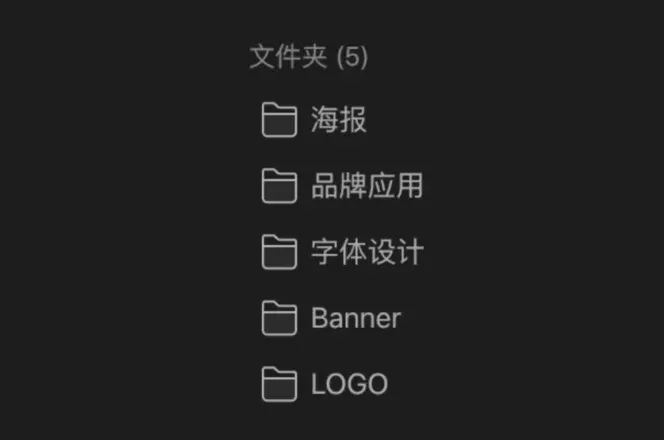Select the last folder icon in list

(x=279, y=384)
